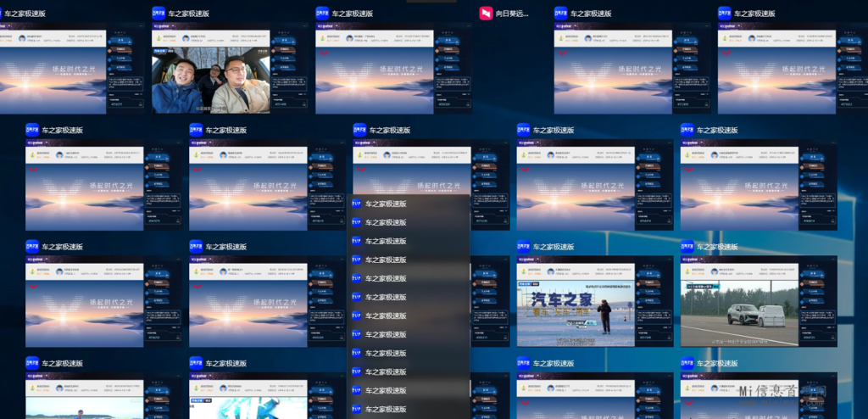The height and width of the screenshot is (419, 868).
Task: Select the third 车之家极速版 entry in the popup list
Action: point(386,241)
